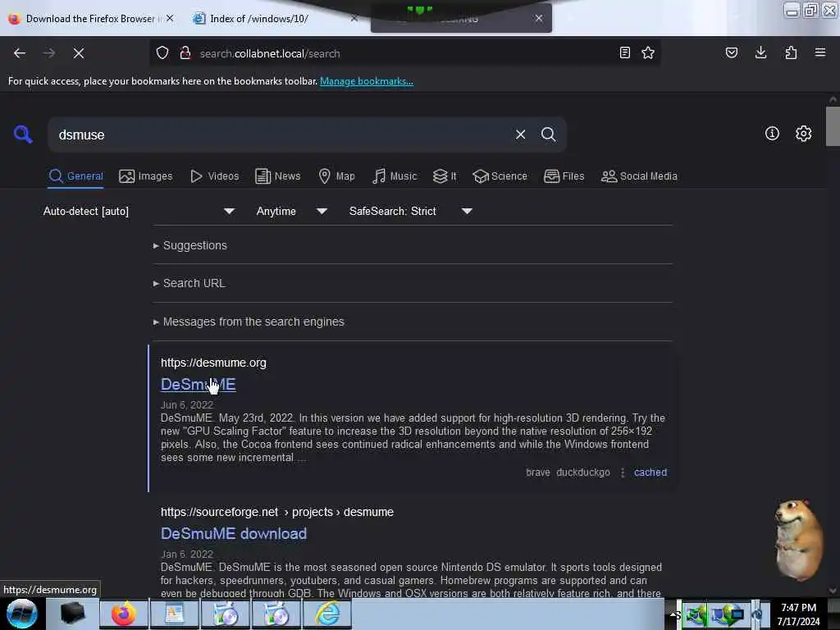840x630 pixels.
Task: Click the Jan 6, 2022 result date
Action: (x=187, y=554)
